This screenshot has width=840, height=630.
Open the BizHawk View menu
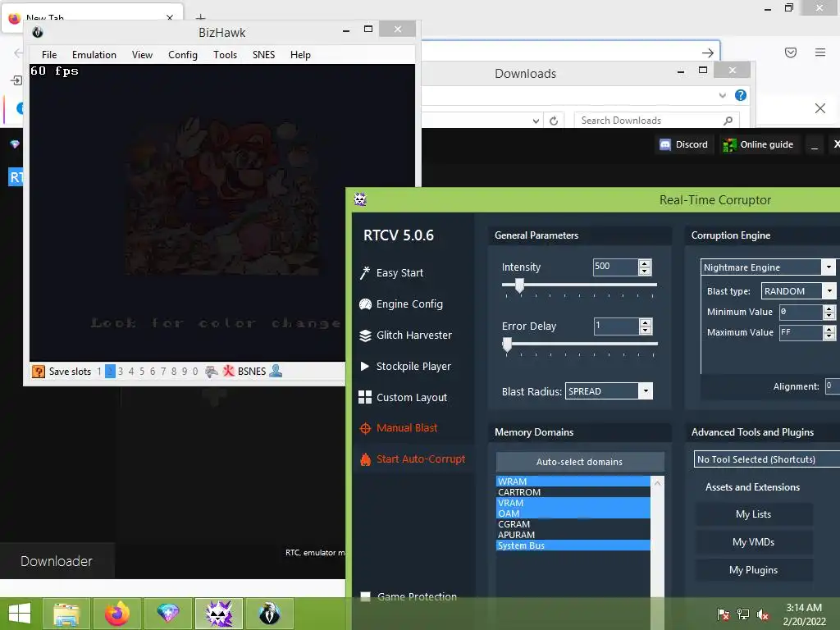tap(142, 55)
